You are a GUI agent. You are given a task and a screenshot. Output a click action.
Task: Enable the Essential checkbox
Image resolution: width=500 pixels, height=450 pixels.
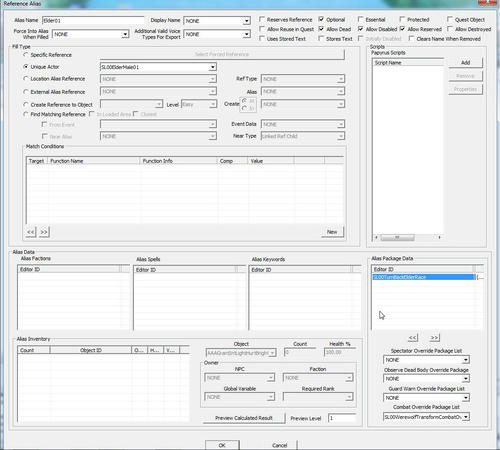(x=361, y=19)
